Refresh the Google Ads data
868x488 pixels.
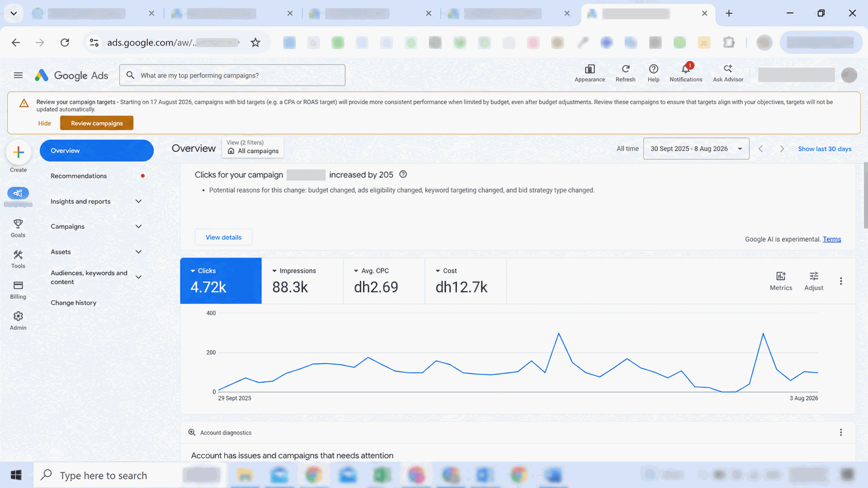tap(626, 73)
